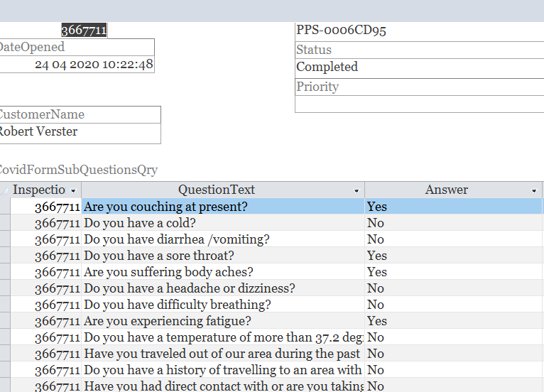The height and width of the screenshot is (392, 544).
Task: Select the QuestionText column header
Action: coord(216,190)
